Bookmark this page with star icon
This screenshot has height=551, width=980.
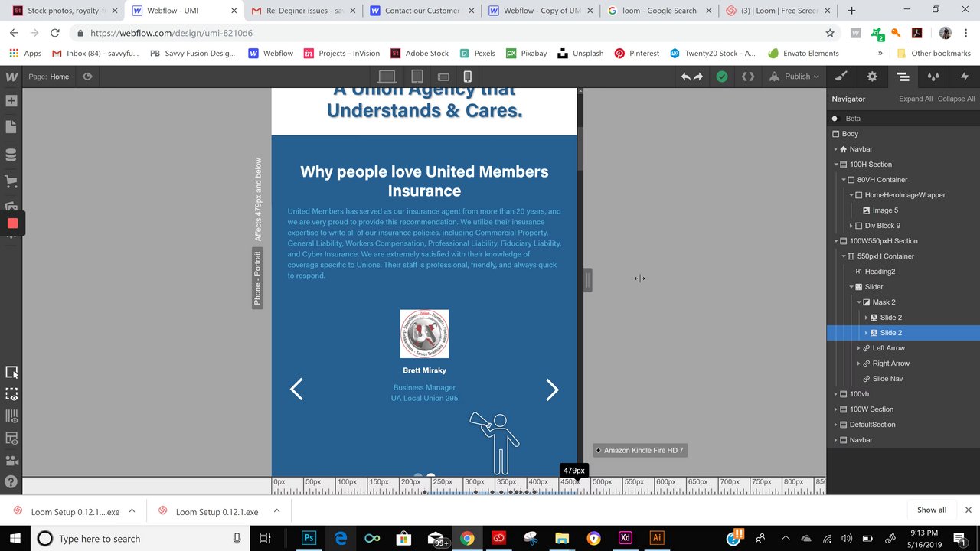coord(830,33)
